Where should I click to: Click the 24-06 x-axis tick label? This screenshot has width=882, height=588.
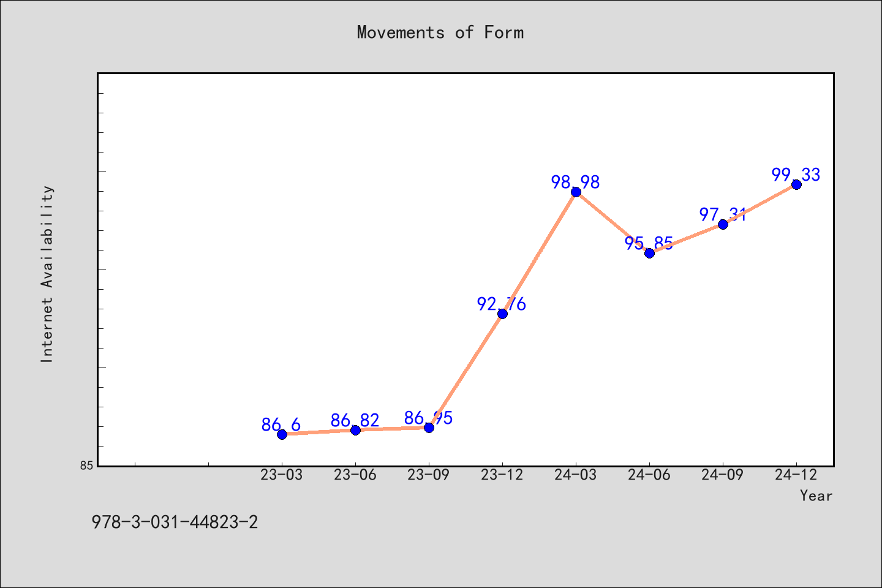pyautogui.click(x=649, y=475)
